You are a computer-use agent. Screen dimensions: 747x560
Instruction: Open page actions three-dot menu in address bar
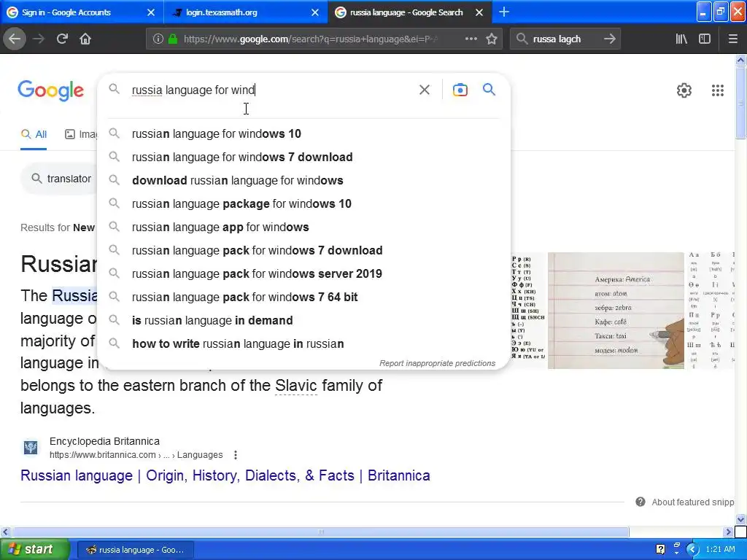471,39
